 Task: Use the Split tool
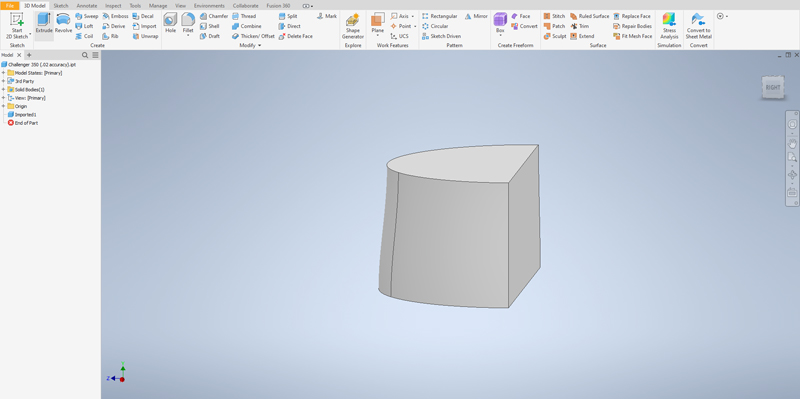click(288, 16)
